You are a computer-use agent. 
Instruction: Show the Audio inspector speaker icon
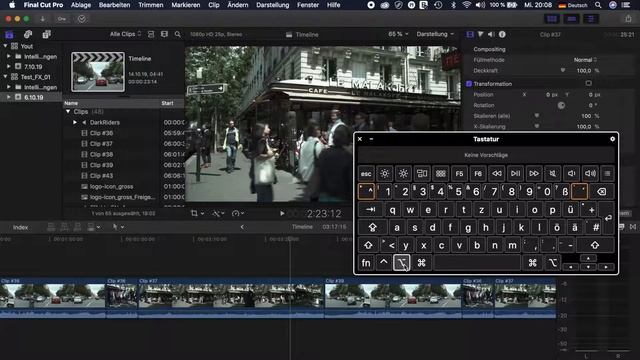coord(491,35)
